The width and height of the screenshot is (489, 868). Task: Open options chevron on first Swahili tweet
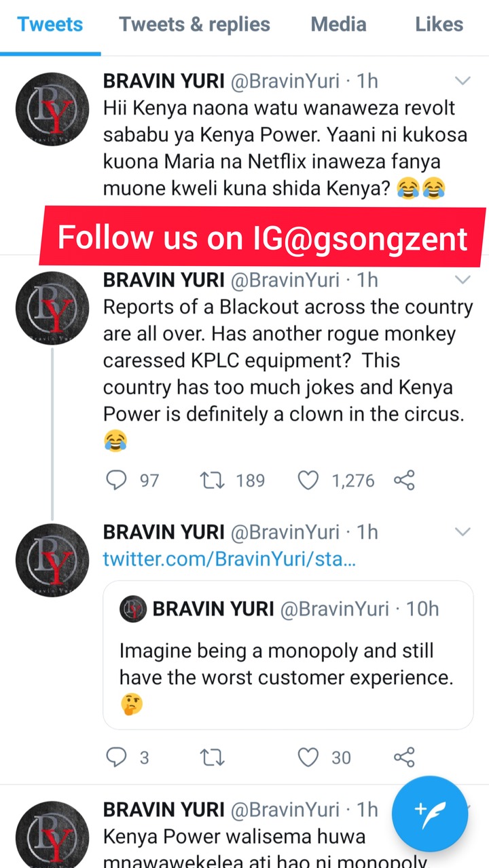[x=463, y=81]
